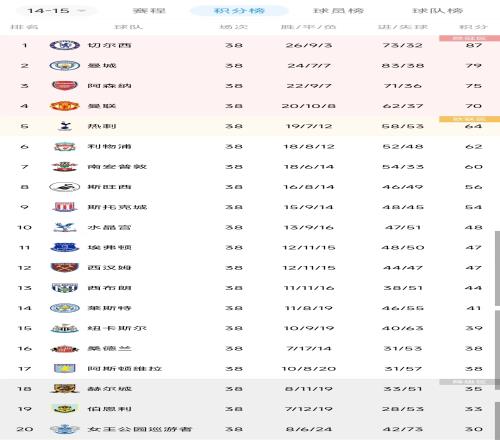Open the 球队榜 tab
The width and height of the screenshot is (500, 440).
coord(438,11)
